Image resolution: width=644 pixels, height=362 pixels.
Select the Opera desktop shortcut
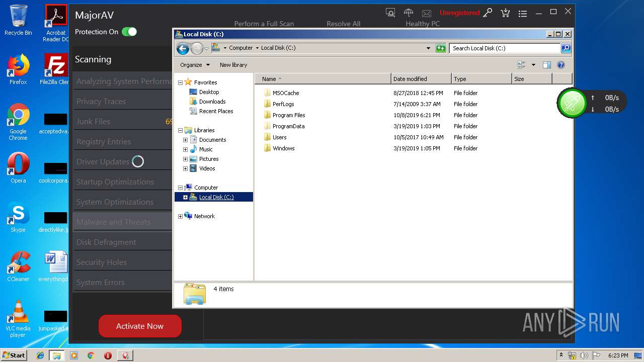[x=18, y=168]
